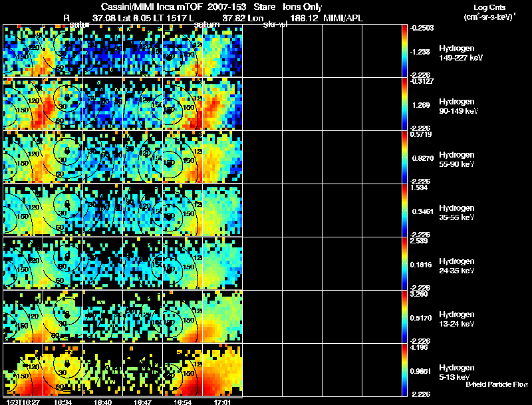Click the scale maximum '-0.2503'
Viewport: 532px width, 405px height.
[x=422, y=28]
